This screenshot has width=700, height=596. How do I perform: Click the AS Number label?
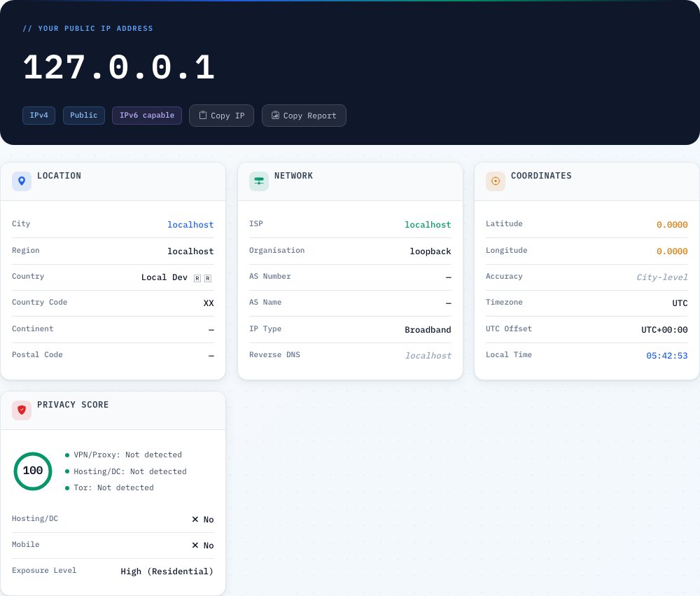269,277
